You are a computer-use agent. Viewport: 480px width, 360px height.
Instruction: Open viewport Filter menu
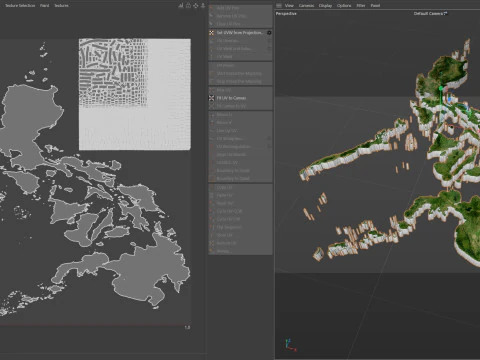pyautogui.click(x=361, y=6)
